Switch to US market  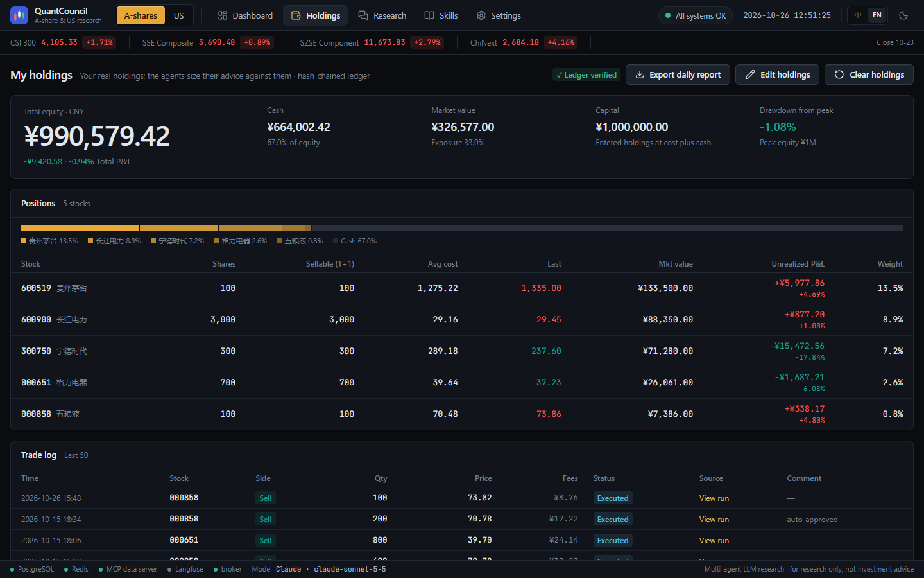179,15
